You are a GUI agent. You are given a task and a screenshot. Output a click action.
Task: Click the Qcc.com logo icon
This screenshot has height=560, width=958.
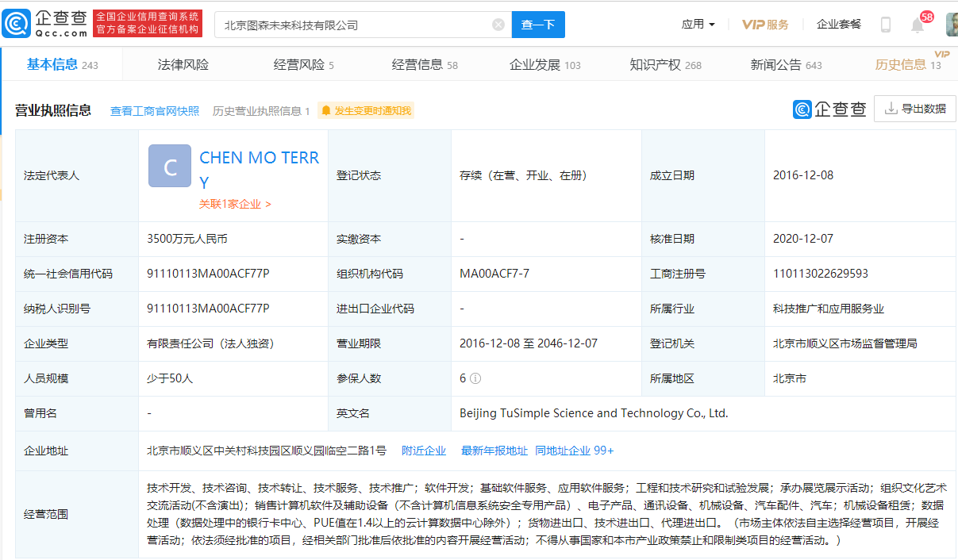(17, 24)
